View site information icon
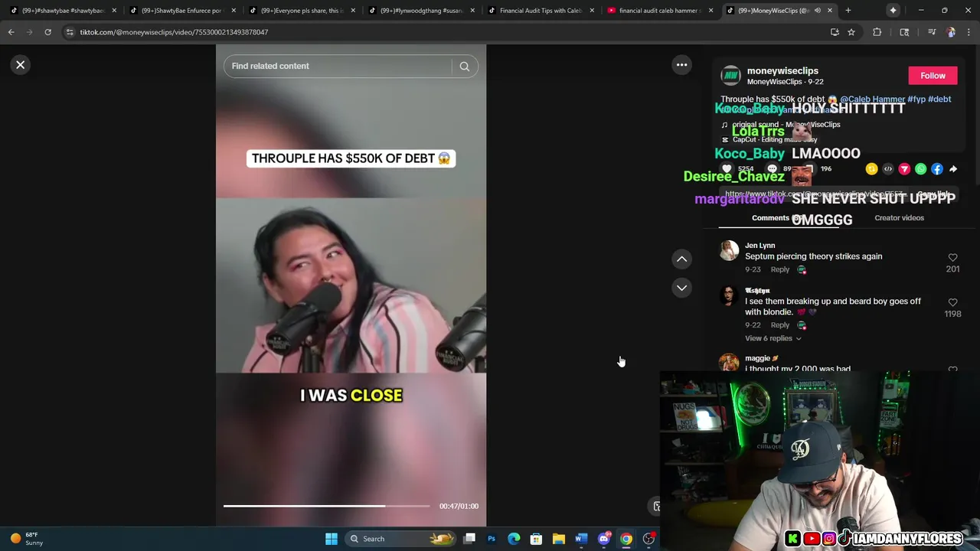 (x=70, y=32)
